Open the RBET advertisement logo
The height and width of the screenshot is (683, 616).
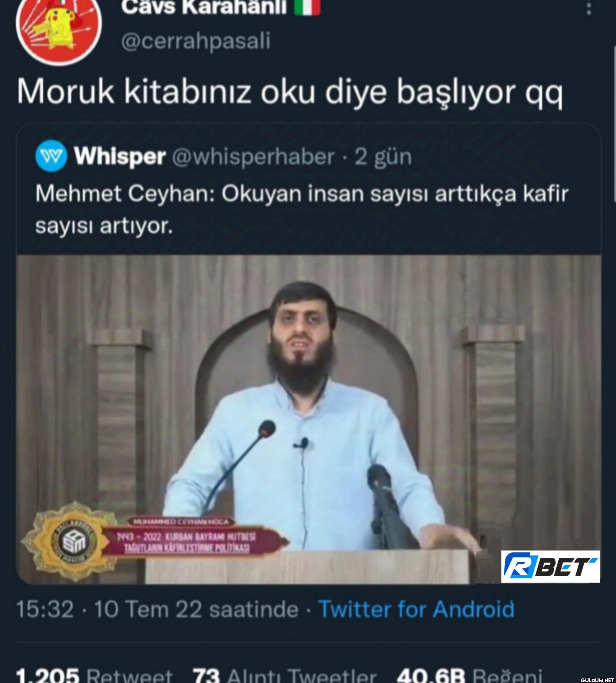tap(551, 566)
